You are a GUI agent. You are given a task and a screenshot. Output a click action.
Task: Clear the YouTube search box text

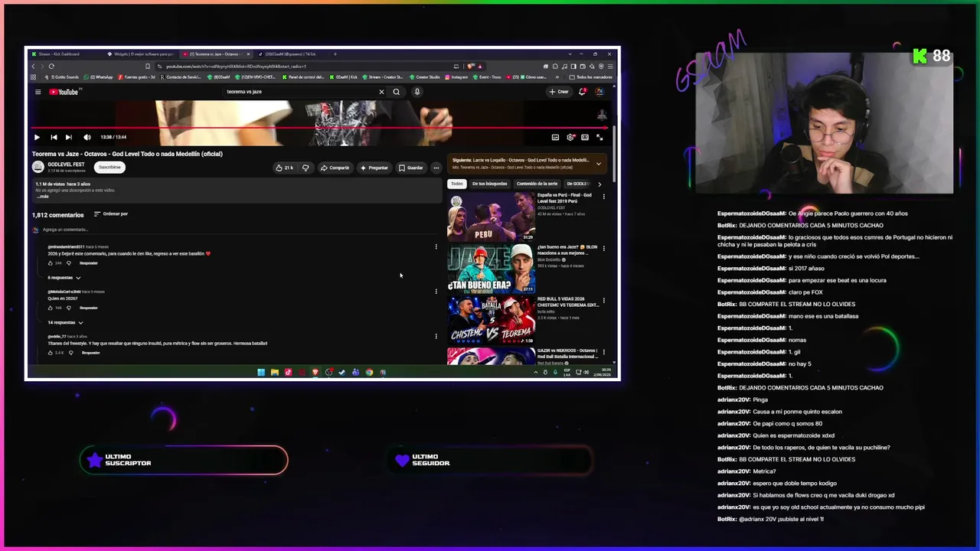click(381, 92)
